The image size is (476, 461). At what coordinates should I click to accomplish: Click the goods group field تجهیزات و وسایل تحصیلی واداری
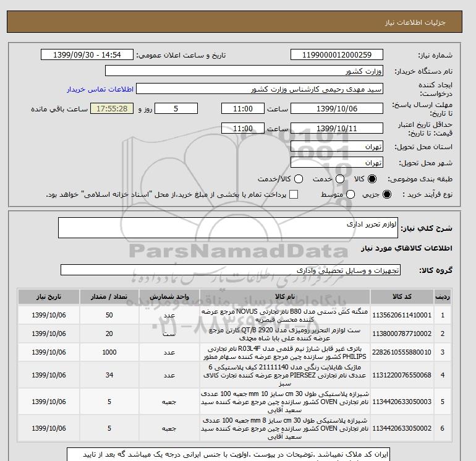pyautogui.click(x=231, y=270)
